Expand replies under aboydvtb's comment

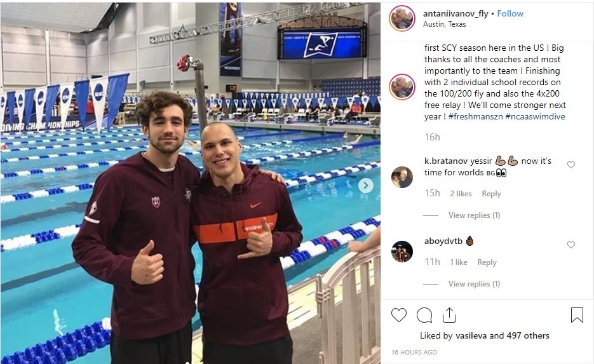pos(474,284)
